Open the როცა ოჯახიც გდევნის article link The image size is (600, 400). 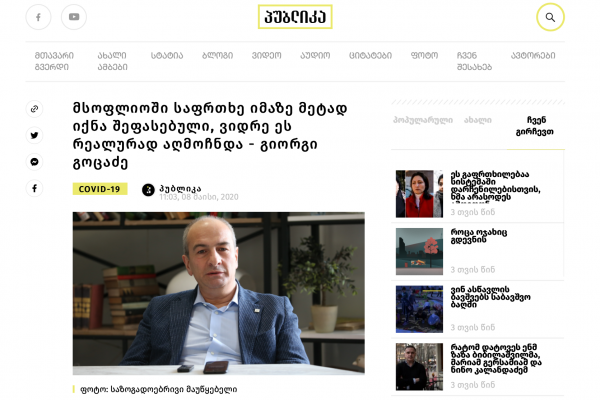pos(479,236)
